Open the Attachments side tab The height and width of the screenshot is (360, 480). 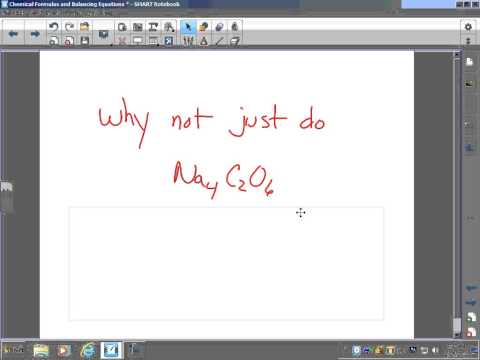469,125
